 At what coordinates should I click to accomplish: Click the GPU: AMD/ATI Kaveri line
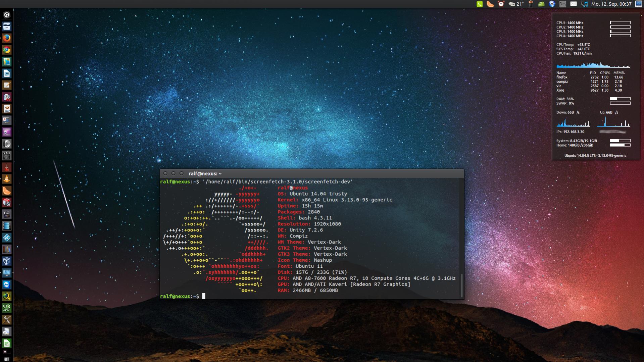[344, 285]
